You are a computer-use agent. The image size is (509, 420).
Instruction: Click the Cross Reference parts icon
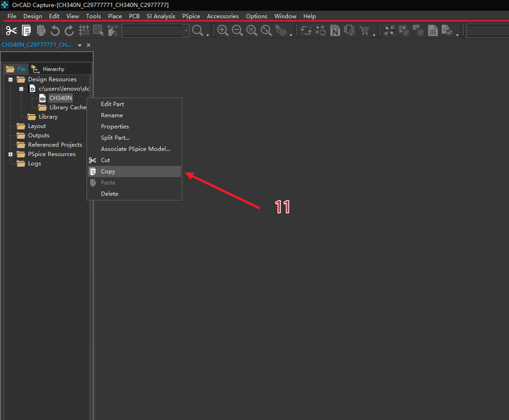tap(350, 30)
